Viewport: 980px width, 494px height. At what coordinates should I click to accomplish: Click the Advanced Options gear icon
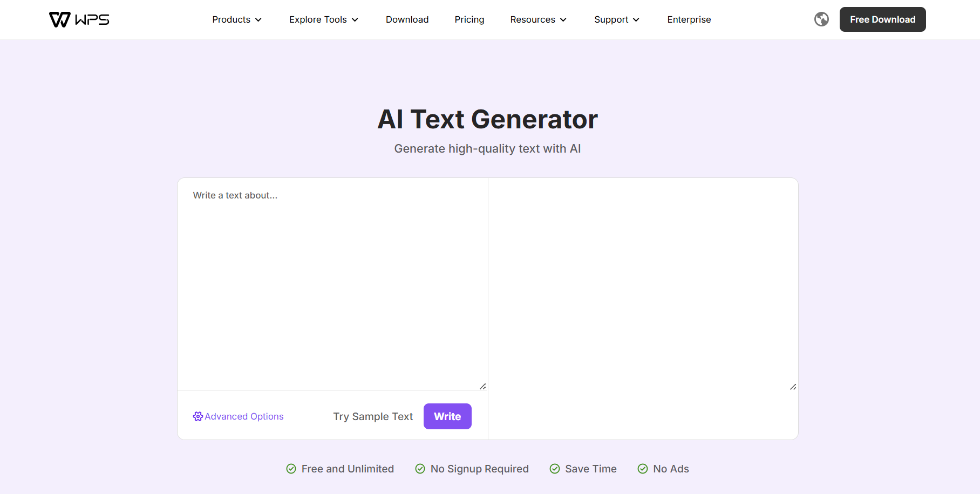[198, 416]
